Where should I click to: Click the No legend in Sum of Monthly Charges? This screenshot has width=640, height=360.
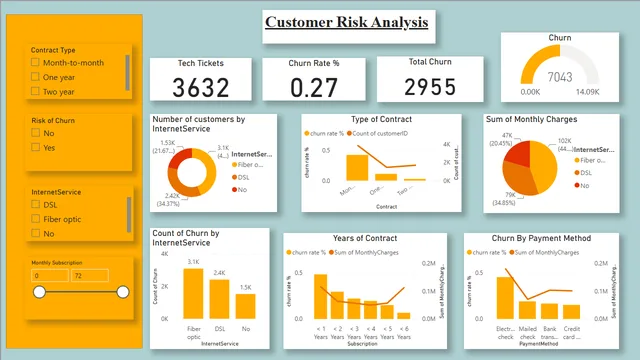tap(582, 185)
